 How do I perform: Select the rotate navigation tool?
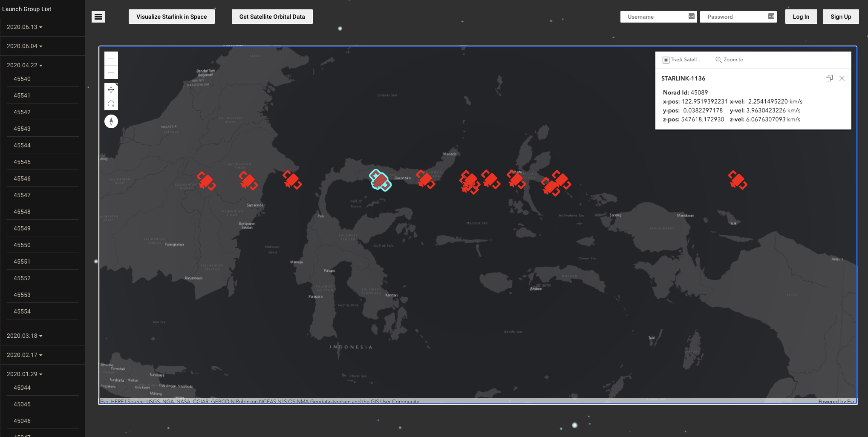[x=111, y=103]
